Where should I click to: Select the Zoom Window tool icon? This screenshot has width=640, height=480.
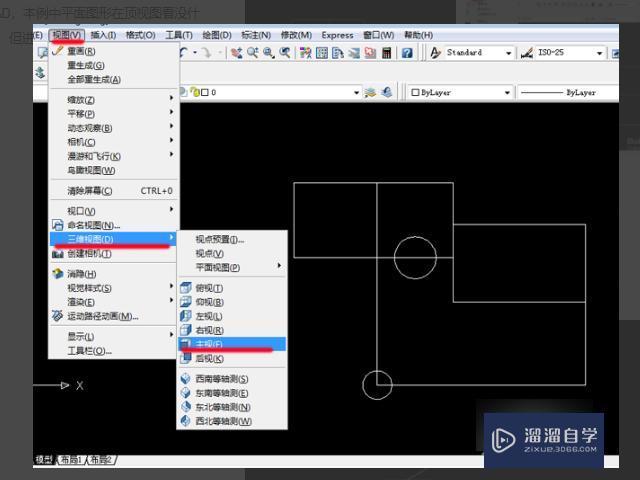click(x=268, y=53)
